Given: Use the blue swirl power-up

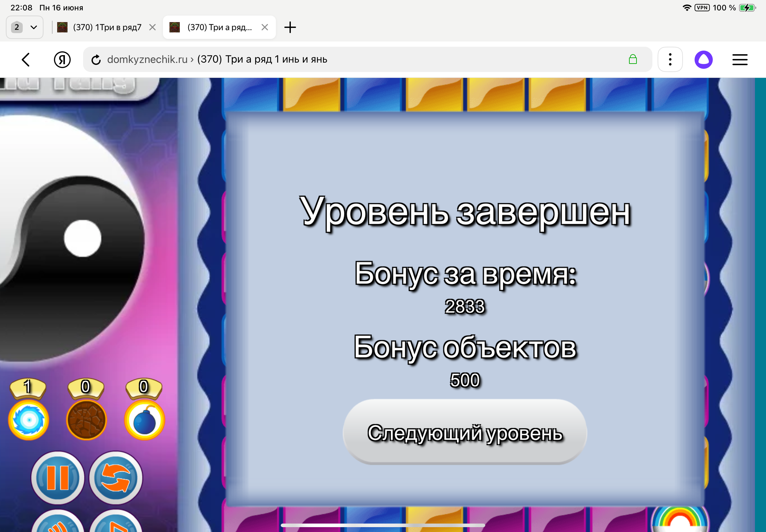Looking at the screenshot, I should tap(29, 420).
